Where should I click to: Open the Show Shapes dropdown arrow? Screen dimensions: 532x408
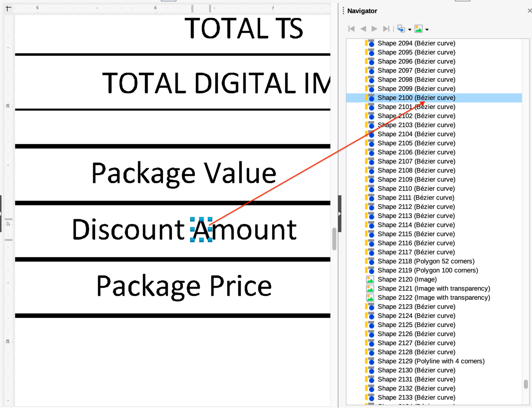point(427,30)
